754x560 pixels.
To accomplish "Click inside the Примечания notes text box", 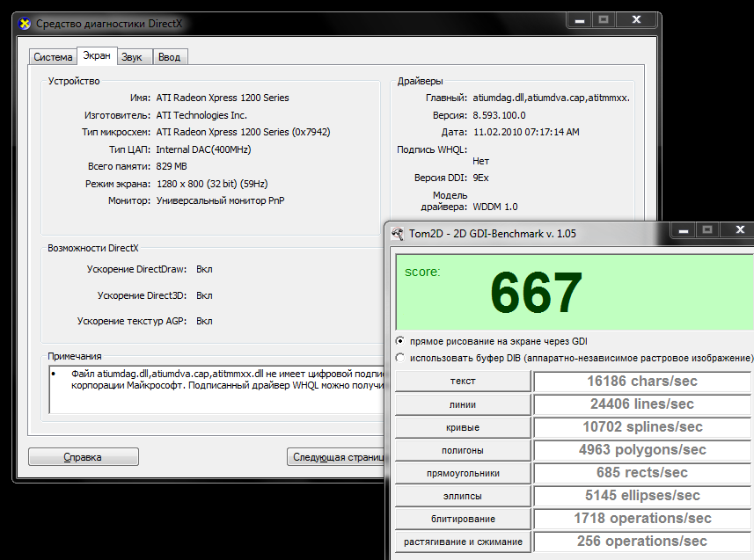I will tap(216, 389).
